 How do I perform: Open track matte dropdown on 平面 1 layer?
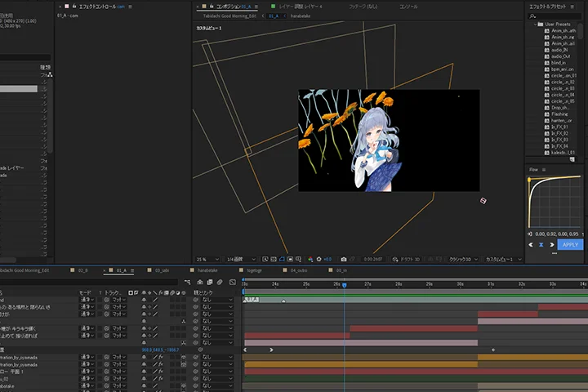(119, 372)
